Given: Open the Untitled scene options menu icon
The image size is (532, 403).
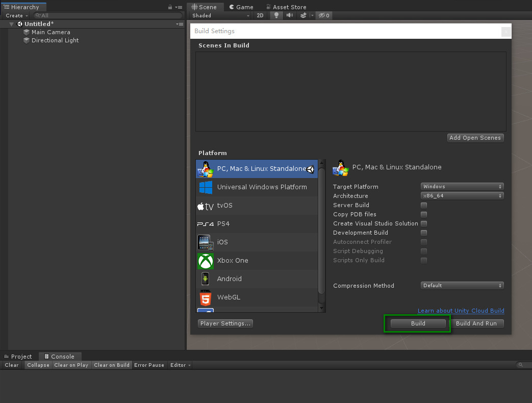Looking at the screenshot, I should pyautogui.click(x=180, y=24).
